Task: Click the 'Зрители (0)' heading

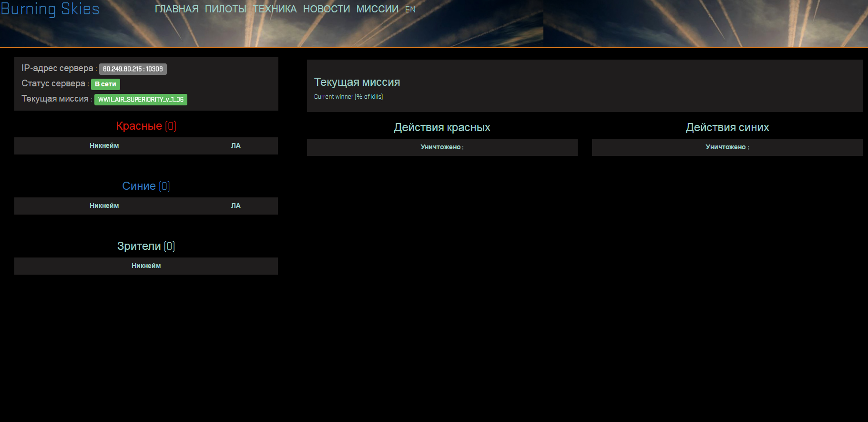Action: point(146,246)
